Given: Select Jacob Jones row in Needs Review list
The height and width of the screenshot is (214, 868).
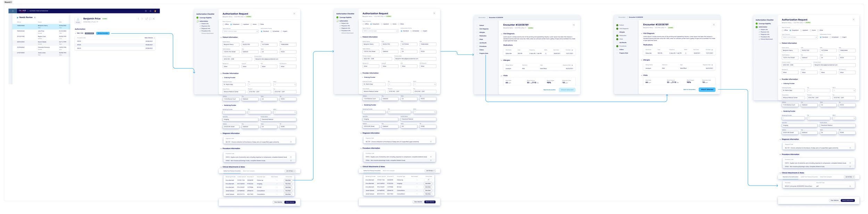Looking at the screenshot, I should point(41,53).
